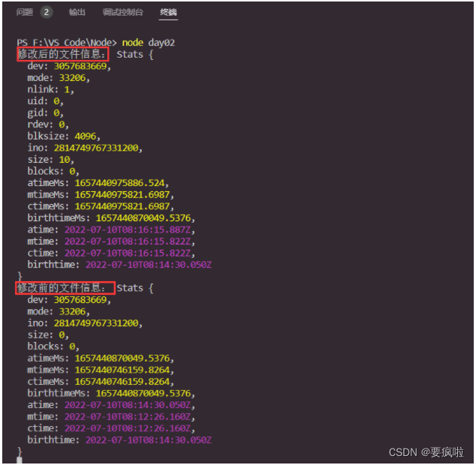Open the 输出 panel tab
This screenshot has width=476, height=465.
point(77,12)
